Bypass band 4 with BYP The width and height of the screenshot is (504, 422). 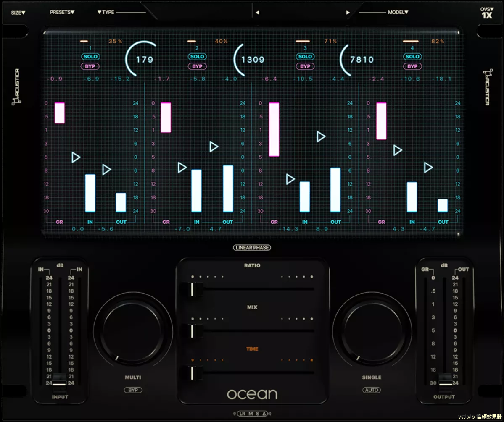coord(412,66)
